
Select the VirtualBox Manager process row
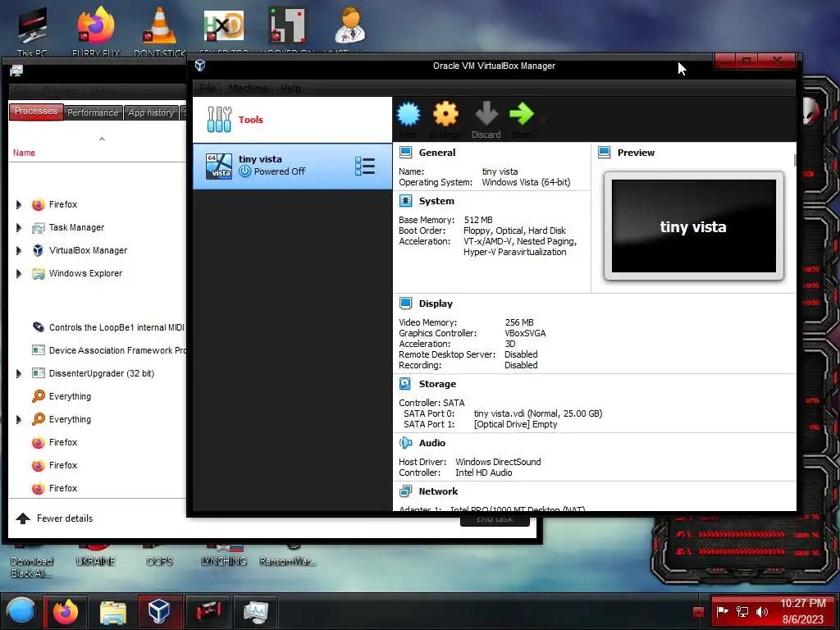point(98,251)
